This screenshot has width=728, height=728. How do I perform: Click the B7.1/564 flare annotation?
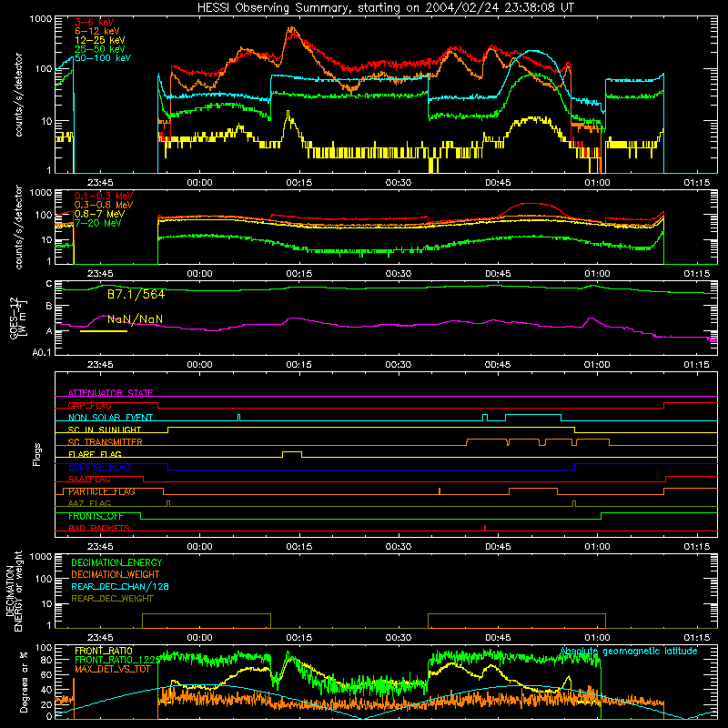(x=136, y=294)
